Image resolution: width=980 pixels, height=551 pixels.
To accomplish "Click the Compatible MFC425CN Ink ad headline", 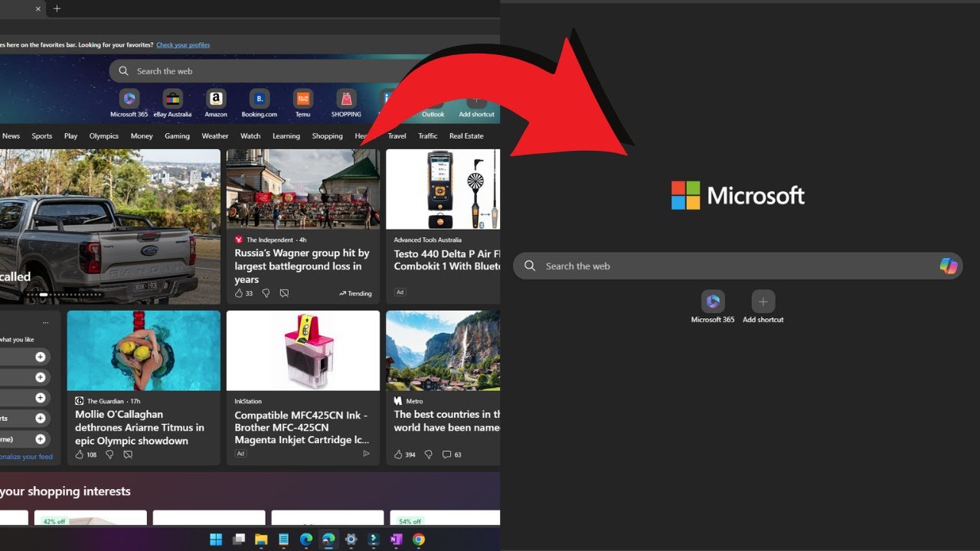I will [302, 428].
